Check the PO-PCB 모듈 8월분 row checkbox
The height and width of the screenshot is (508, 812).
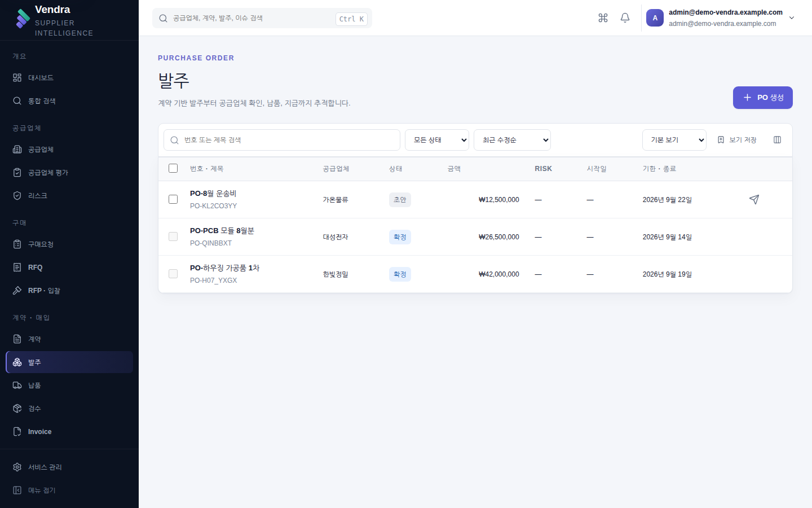click(x=173, y=237)
